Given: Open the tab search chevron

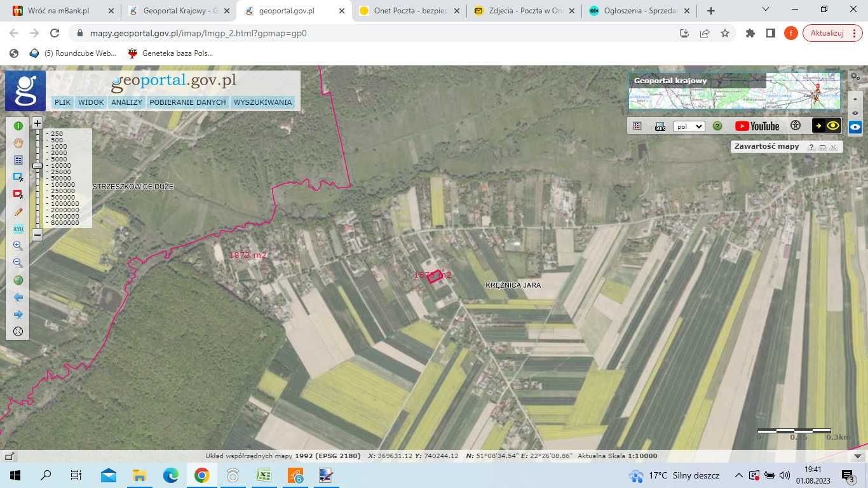Looking at the screenshot, I should tap(765, 10).
